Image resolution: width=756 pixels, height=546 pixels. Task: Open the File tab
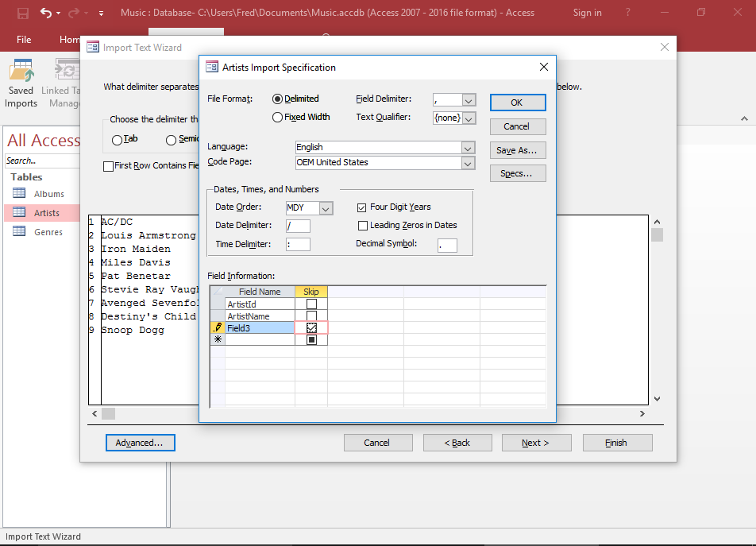pyautogui.click(x=24, y=40)
